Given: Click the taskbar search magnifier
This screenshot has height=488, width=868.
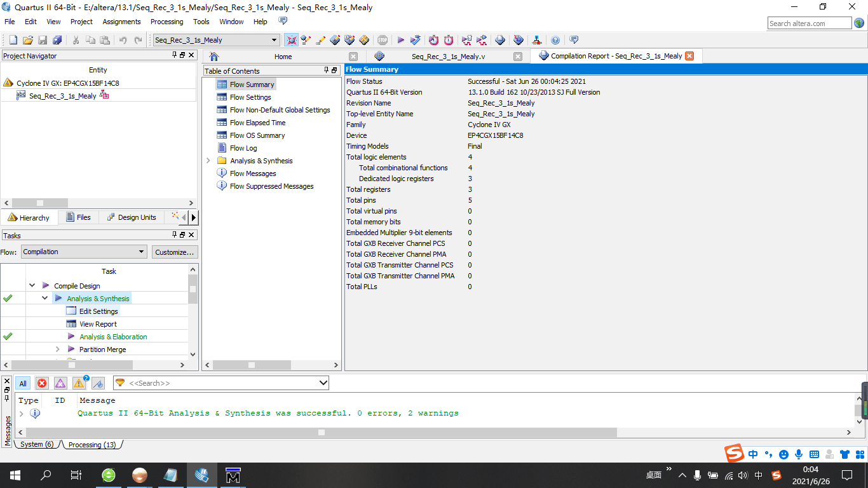Looking at the screenshot, I should click(46, 475).
